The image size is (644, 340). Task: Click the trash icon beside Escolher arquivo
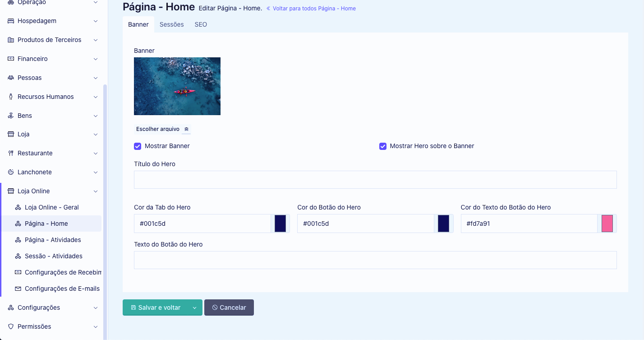[186, 129]
